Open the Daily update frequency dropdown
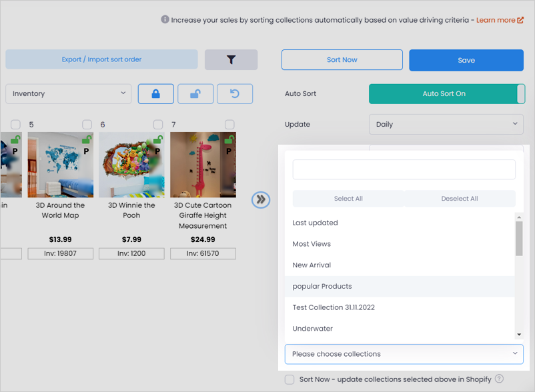This screenshot has height=392, width=535. (446, 125)
